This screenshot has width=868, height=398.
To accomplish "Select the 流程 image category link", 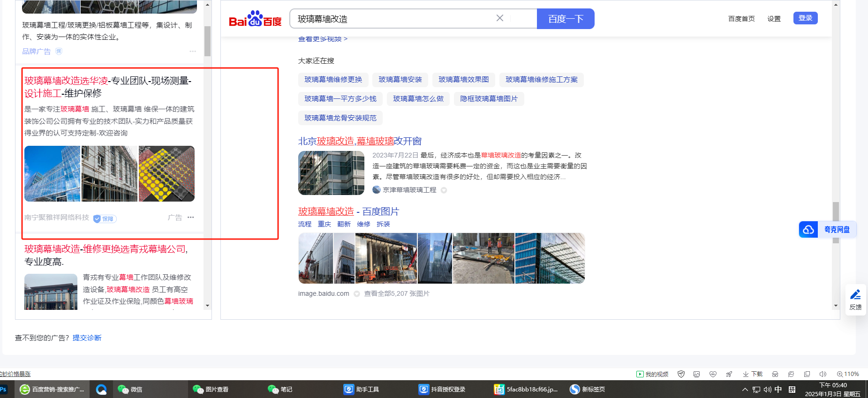I will 305,224.
